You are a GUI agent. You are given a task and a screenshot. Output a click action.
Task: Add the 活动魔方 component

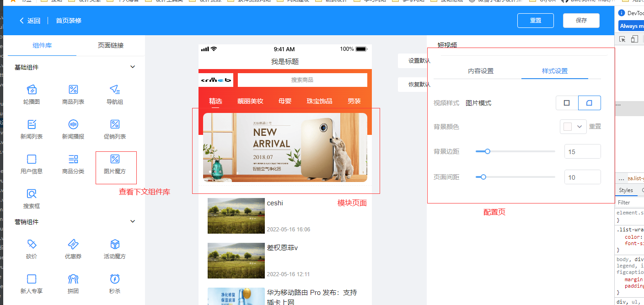(x=115, y=249)
